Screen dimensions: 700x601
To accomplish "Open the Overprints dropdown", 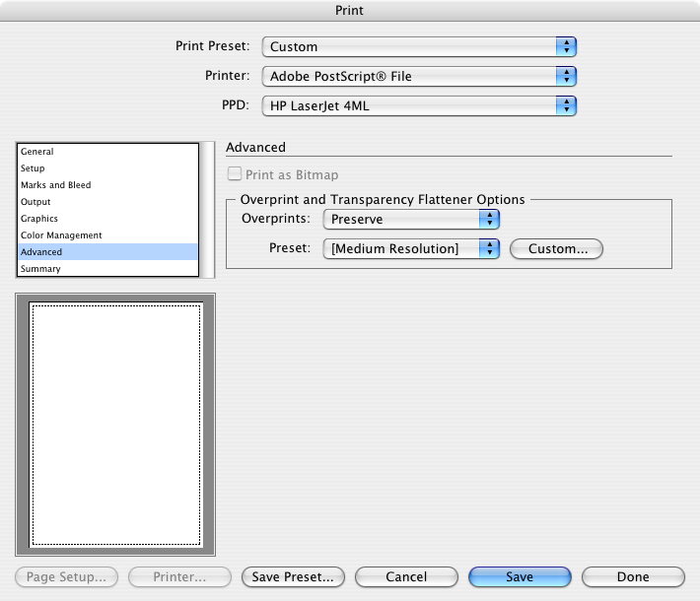I will point(411,219).
